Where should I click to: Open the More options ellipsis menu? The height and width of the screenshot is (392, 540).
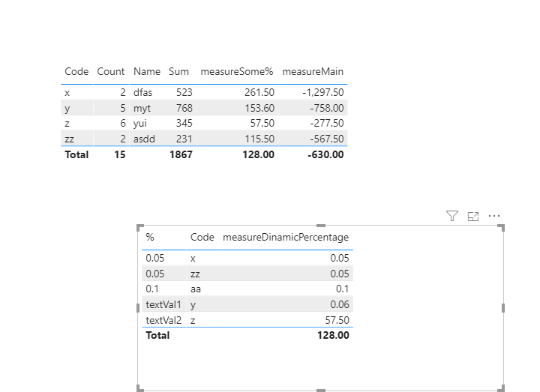[x=494, y=216]
